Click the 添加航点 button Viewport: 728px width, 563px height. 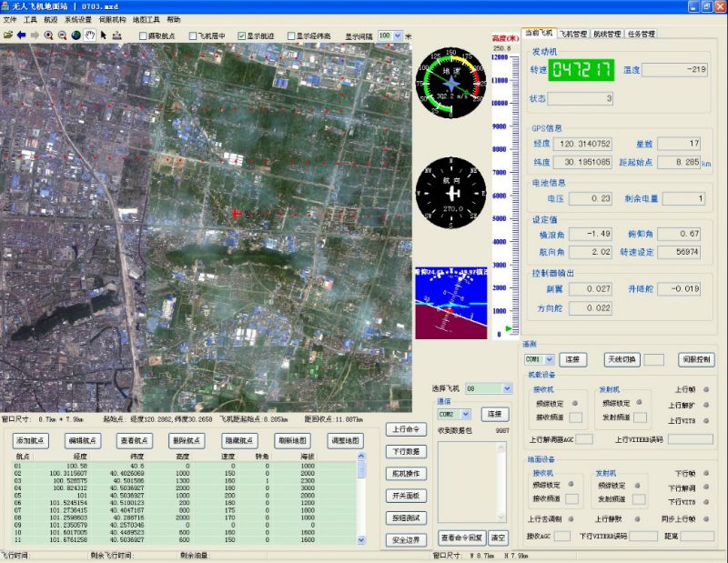[34, 440]
